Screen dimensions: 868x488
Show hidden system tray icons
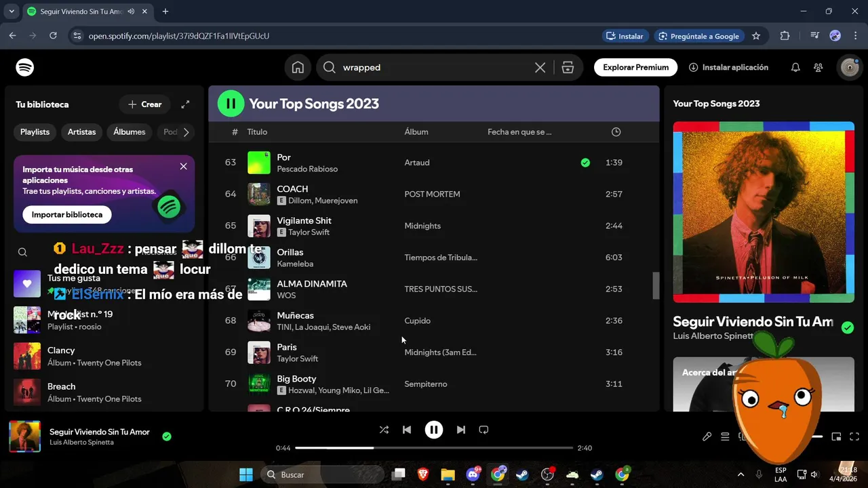(x=741, y=474)
